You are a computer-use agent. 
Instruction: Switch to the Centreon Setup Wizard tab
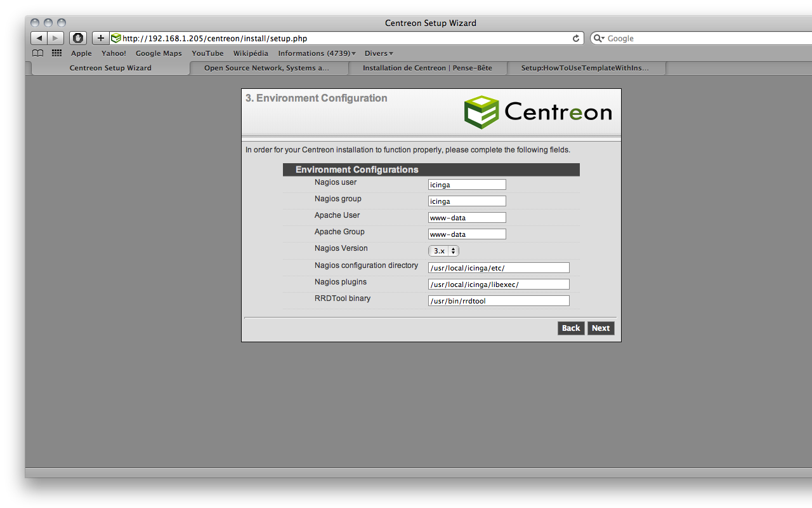(x=110, y=68)
